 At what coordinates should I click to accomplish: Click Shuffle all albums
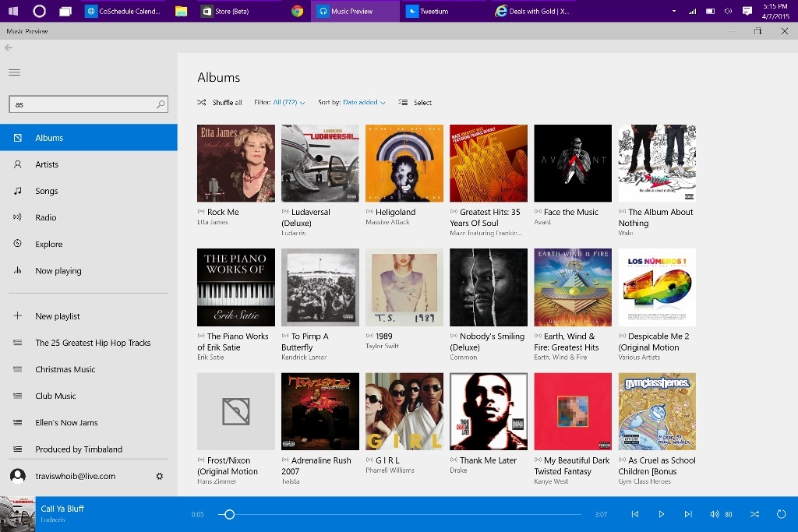219,102
